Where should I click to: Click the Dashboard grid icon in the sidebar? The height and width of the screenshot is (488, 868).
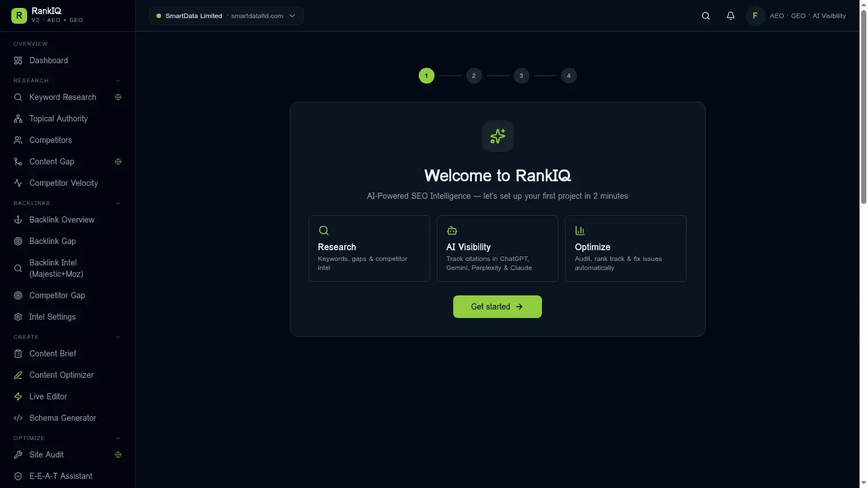(18, 60)
